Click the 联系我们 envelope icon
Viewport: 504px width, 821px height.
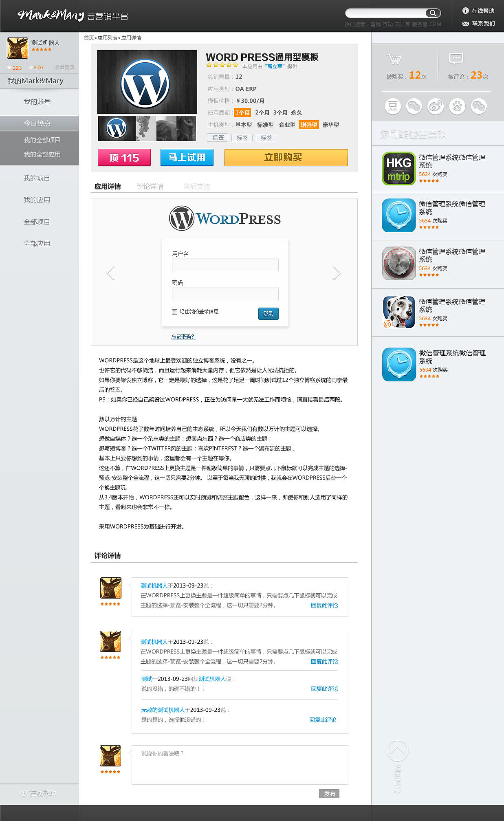(x=466, y=24)
